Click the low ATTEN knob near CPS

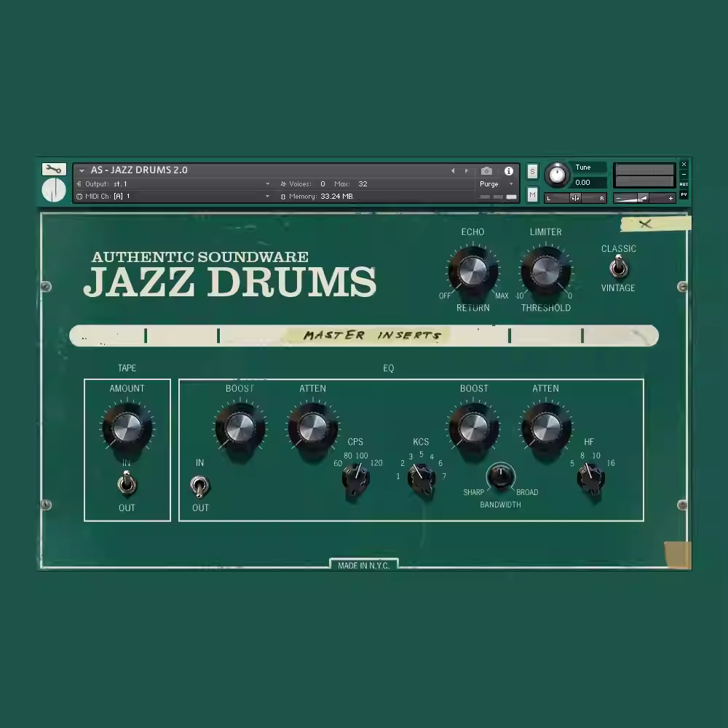point(313,427)
